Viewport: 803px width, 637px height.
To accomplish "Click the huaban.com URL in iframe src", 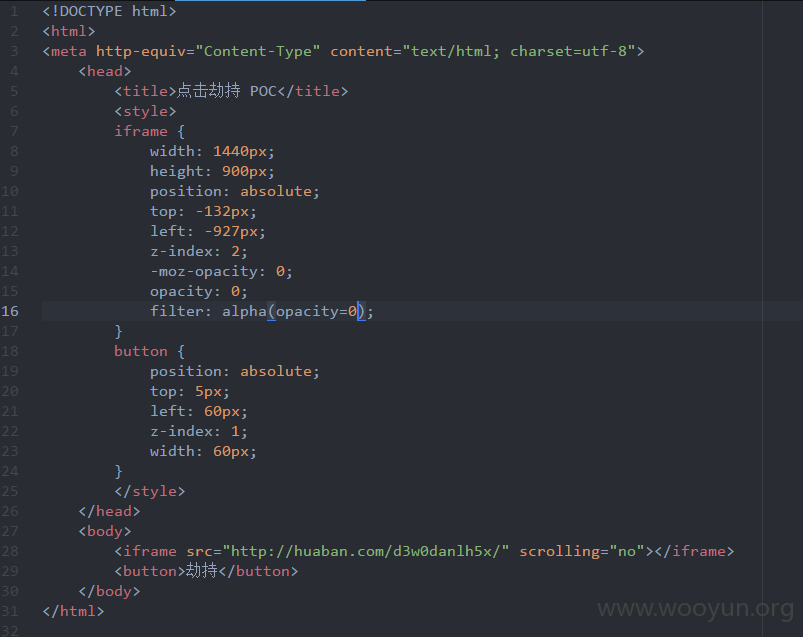I will coord(365,551).
